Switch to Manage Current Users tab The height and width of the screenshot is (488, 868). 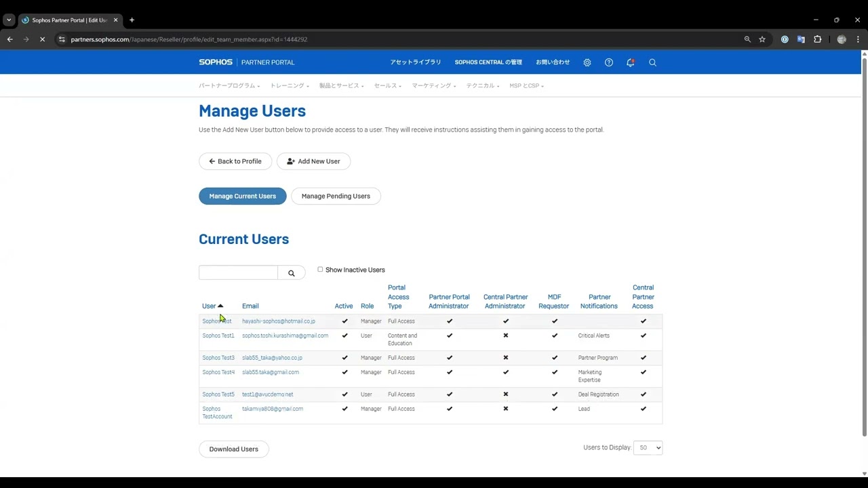point(243,196)
